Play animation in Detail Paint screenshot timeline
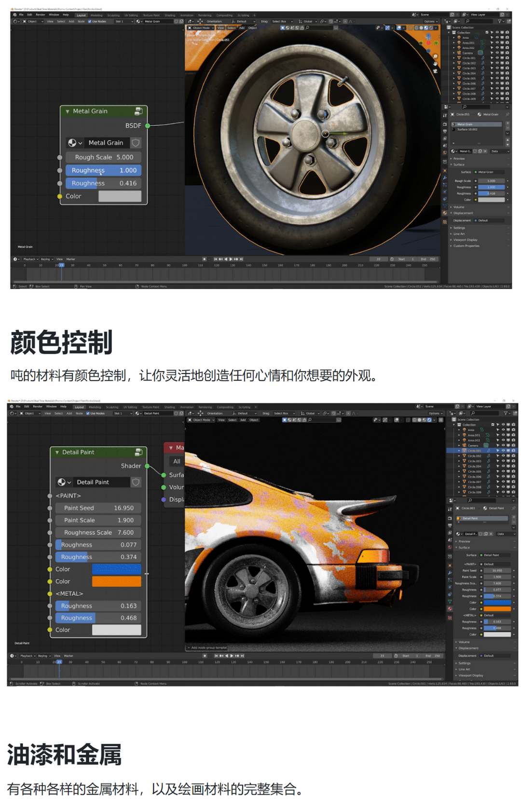521x812 pixels. (232, 656)
